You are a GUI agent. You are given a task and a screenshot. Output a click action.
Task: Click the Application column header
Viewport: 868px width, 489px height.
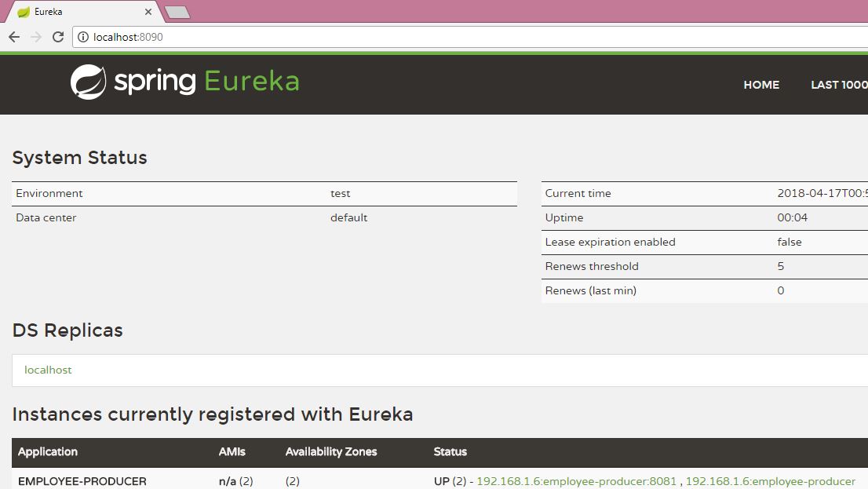(48, 451)
